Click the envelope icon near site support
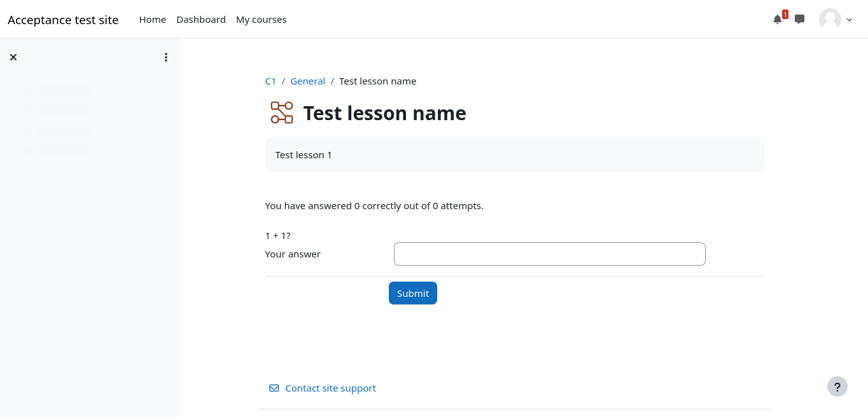This screenshot has width=868, height=417. click(x=274, y=388)
